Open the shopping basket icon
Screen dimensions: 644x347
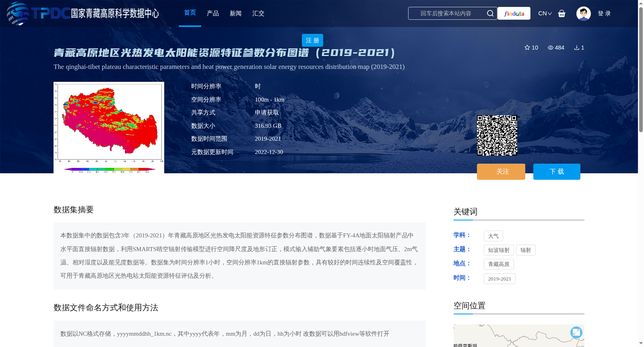coord(561,13)
